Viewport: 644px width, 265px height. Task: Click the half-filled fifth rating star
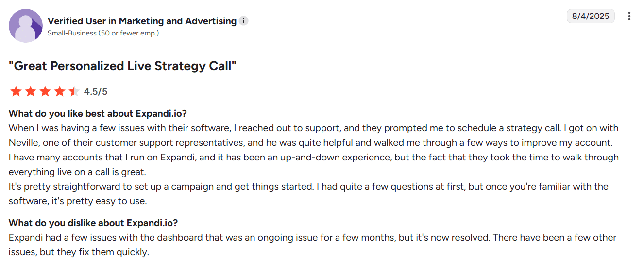(73, 91)
